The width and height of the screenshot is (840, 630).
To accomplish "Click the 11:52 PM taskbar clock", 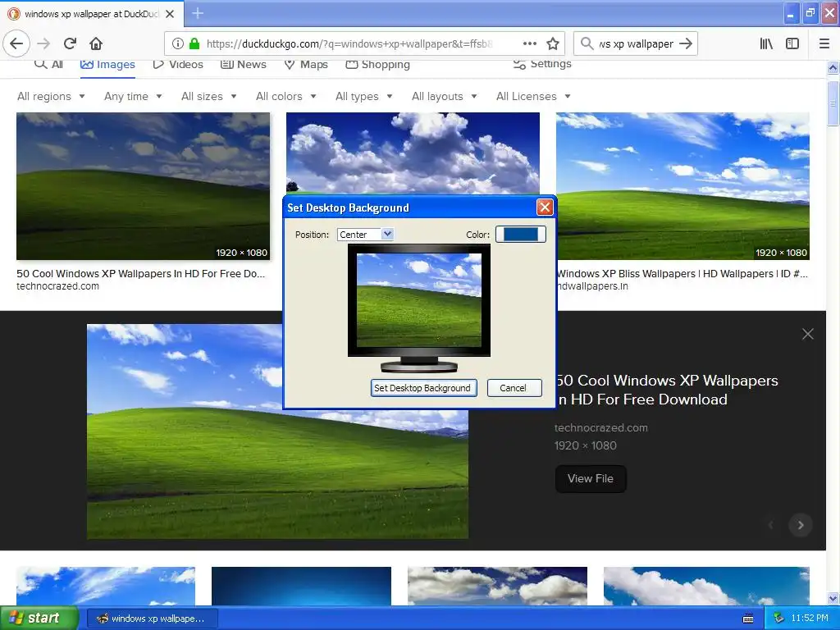I will [810, 619].
